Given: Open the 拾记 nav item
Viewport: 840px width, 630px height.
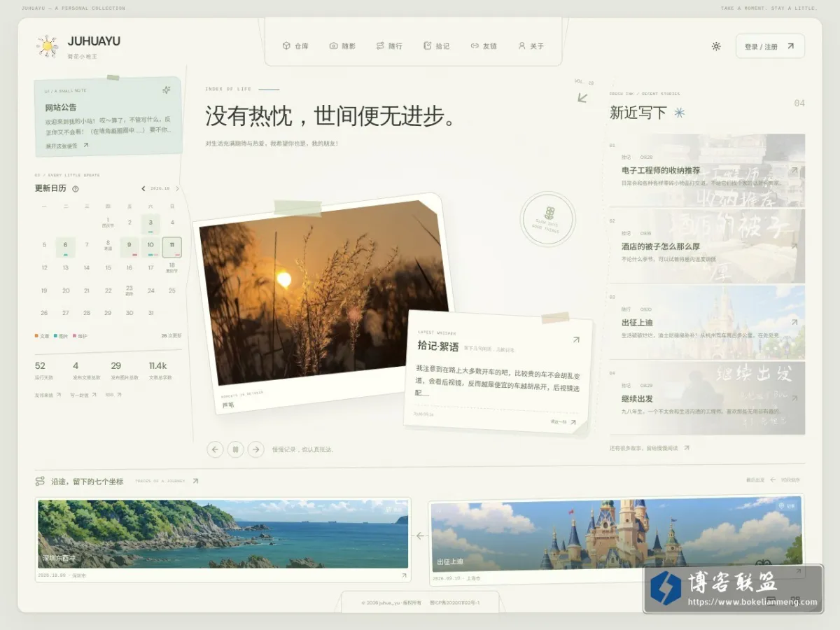Looking at the screenshot, I should coord(436,46).
